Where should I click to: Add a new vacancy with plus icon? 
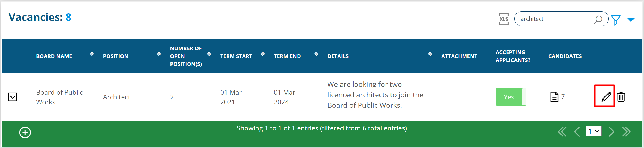pos(25,133)
